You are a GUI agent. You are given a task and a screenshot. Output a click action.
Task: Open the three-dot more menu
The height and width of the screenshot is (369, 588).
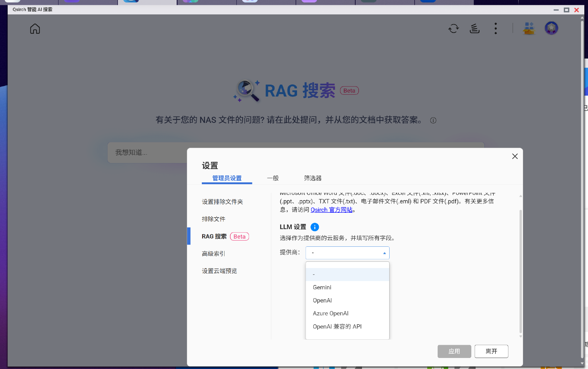click(x=496, y=29)
